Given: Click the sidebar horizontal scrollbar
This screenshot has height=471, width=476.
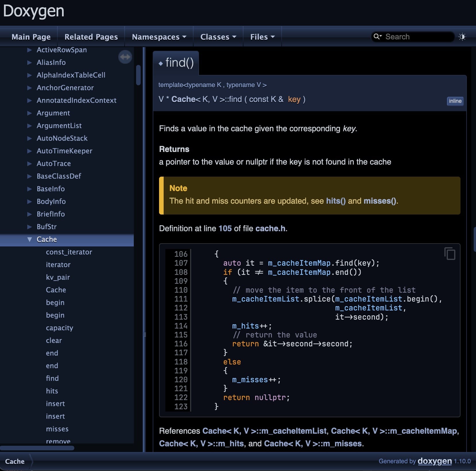Looking at the screenshot, I should 37,448.
